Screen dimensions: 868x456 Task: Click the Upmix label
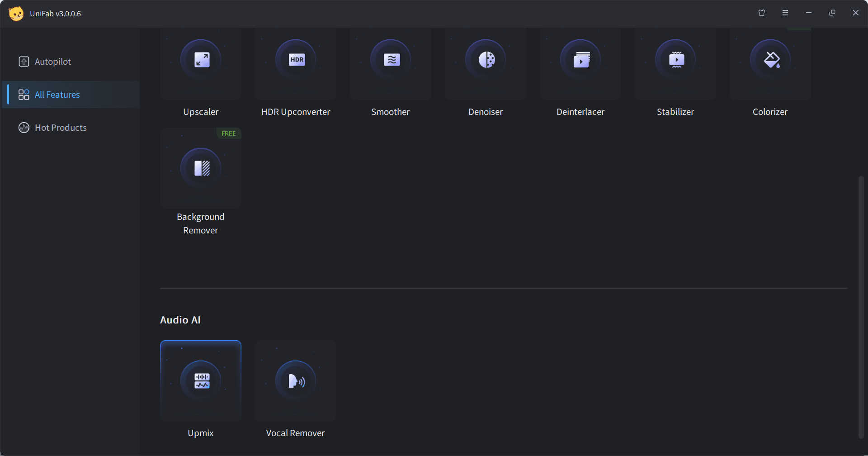pos(201,433)
